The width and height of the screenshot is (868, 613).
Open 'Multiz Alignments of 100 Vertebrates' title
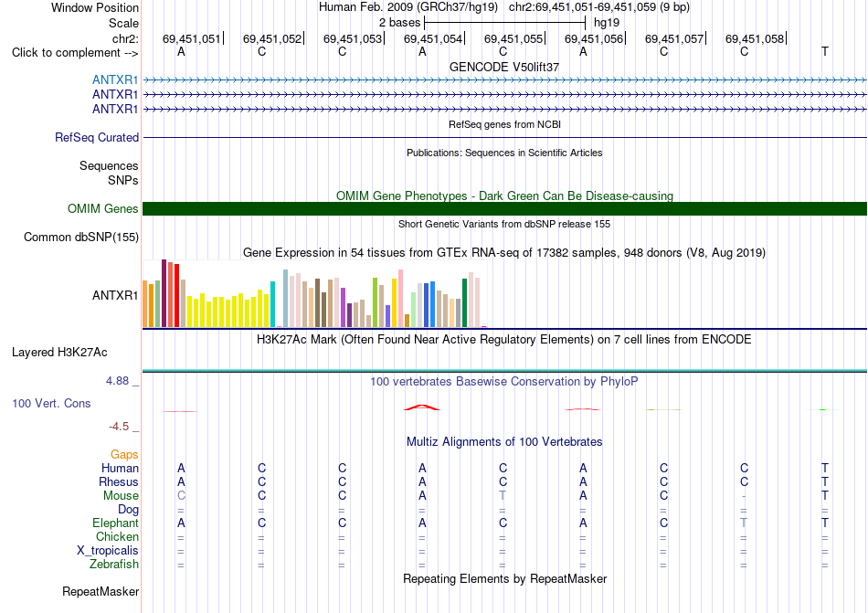(504, 441)
